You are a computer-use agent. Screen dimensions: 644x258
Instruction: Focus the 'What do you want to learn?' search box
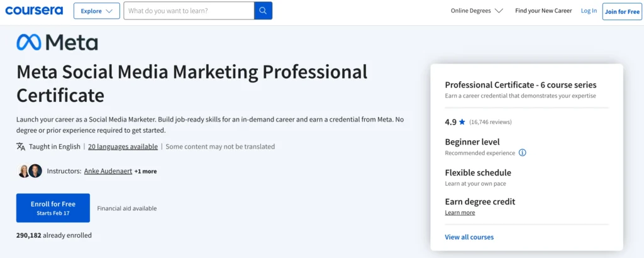click(x=189, y=11)
